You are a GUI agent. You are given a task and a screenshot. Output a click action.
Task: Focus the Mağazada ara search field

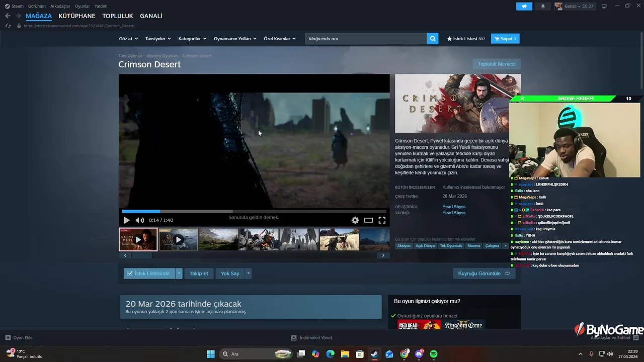tap(366, 39)
